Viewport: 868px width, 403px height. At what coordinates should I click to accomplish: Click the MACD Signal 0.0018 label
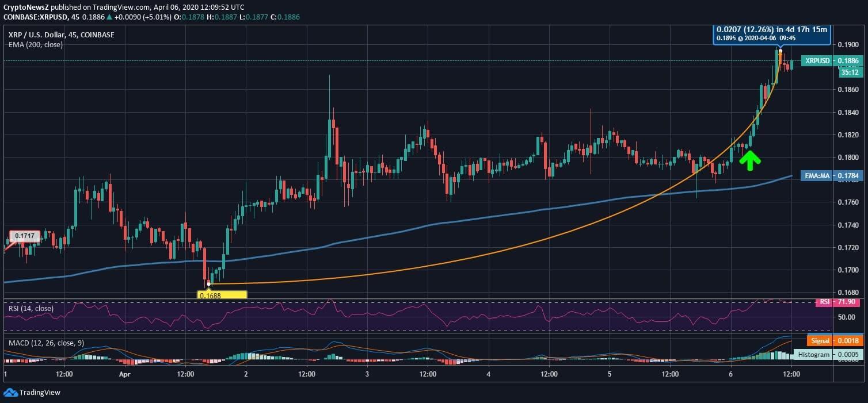[x=835, y=341]
